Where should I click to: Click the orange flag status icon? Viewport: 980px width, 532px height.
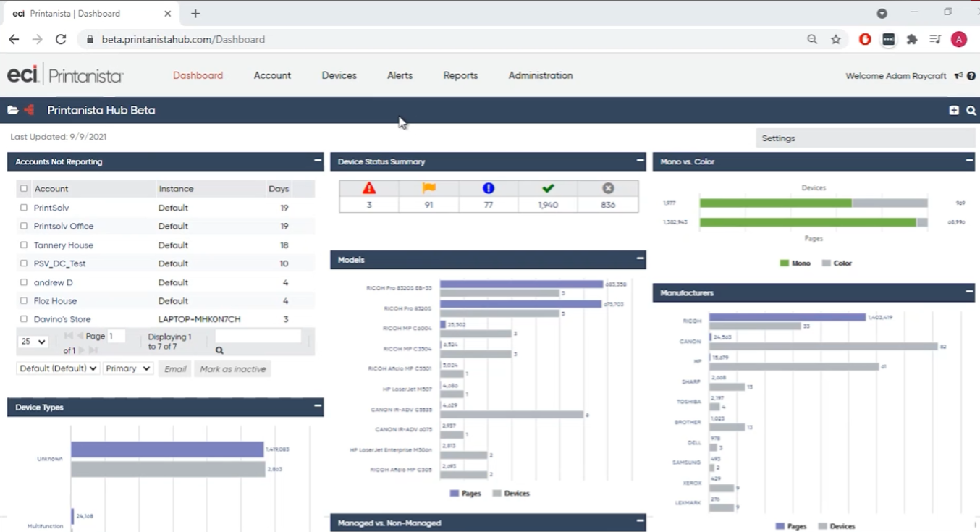point(428,188)
